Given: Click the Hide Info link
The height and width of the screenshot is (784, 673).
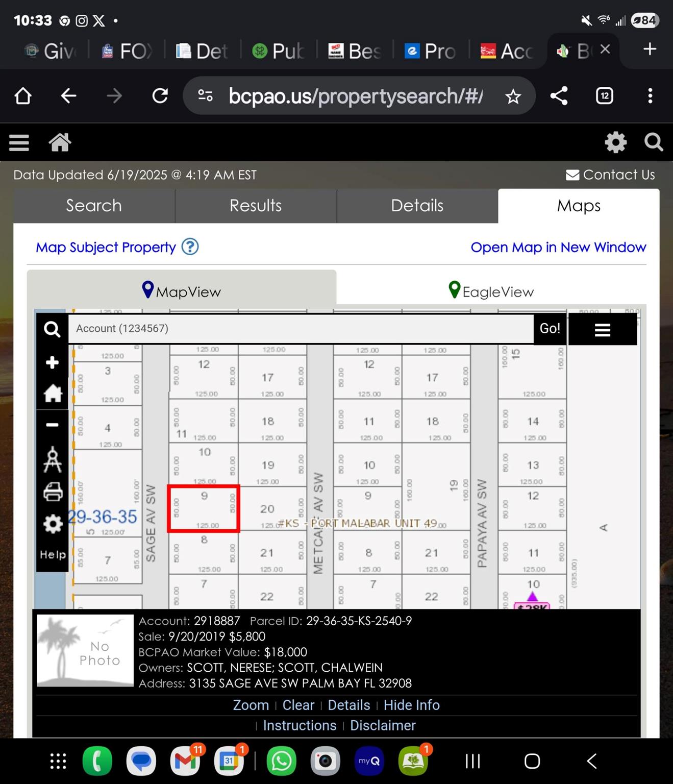Looking at the screenshot, I should point(411,705).
